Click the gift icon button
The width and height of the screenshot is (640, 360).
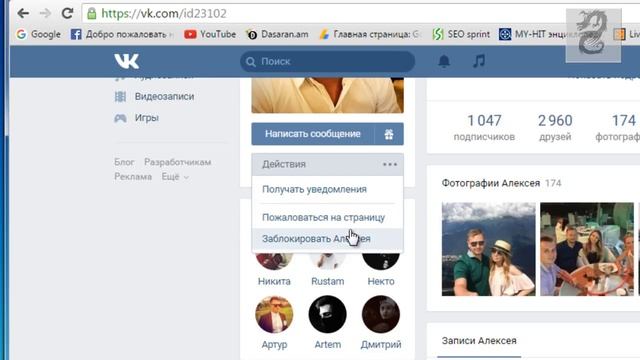tap(389, 134)
